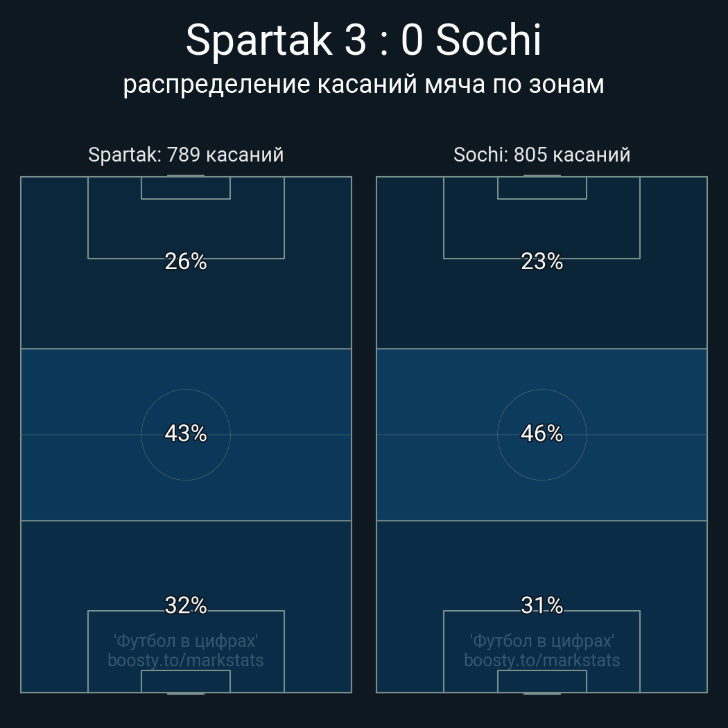Open boosty.to/markstats link on Spartak pitch
728x728 pixels.
pyautogui.click(x=186, y=660)
